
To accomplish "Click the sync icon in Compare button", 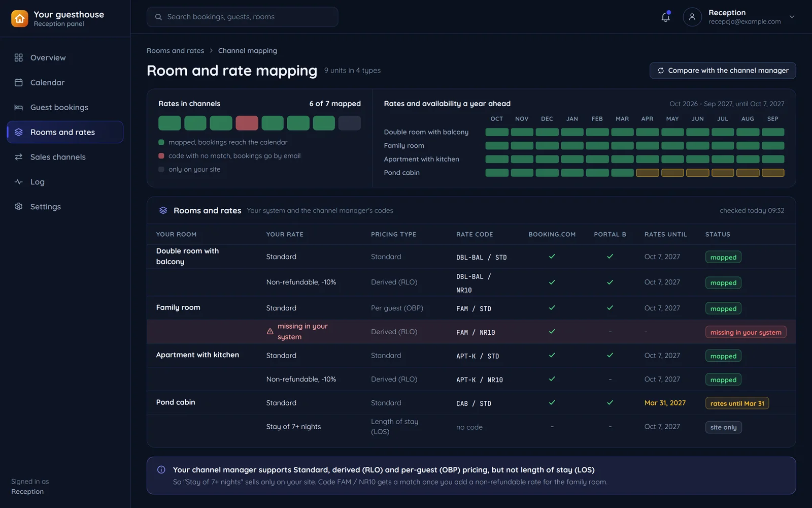I will tap(661, 71).
